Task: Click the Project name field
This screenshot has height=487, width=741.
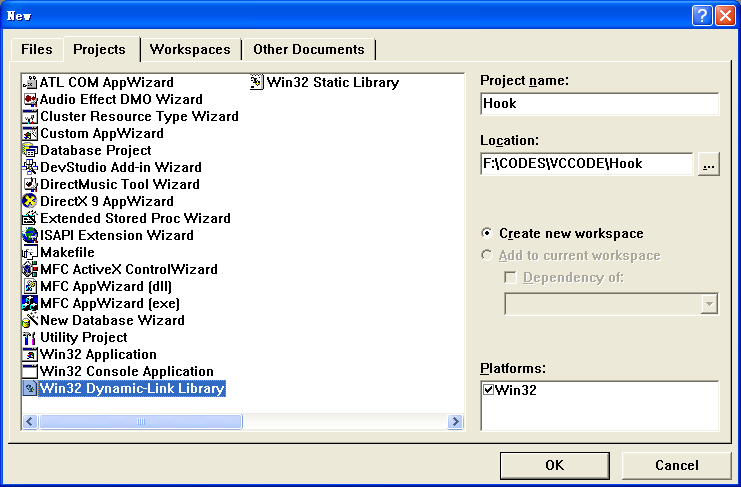Action: 600,104
